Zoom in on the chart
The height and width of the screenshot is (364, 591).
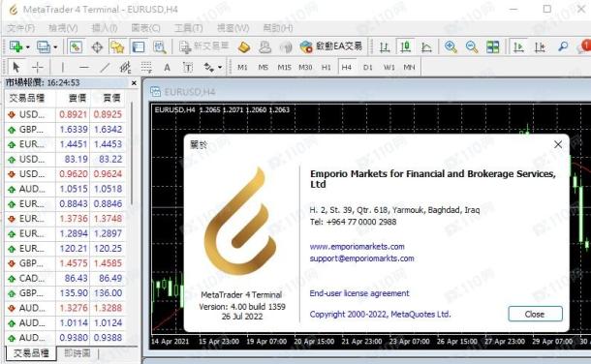click(451, 47)
